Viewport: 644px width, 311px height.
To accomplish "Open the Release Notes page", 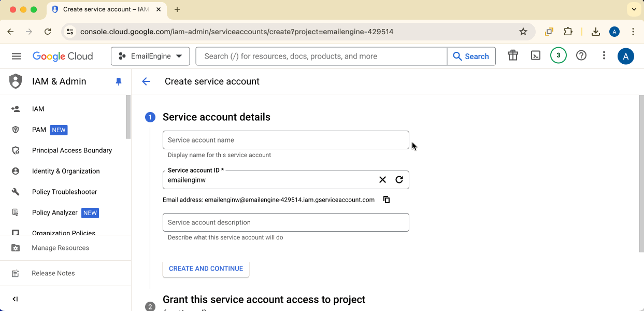I will pos(53,273).
